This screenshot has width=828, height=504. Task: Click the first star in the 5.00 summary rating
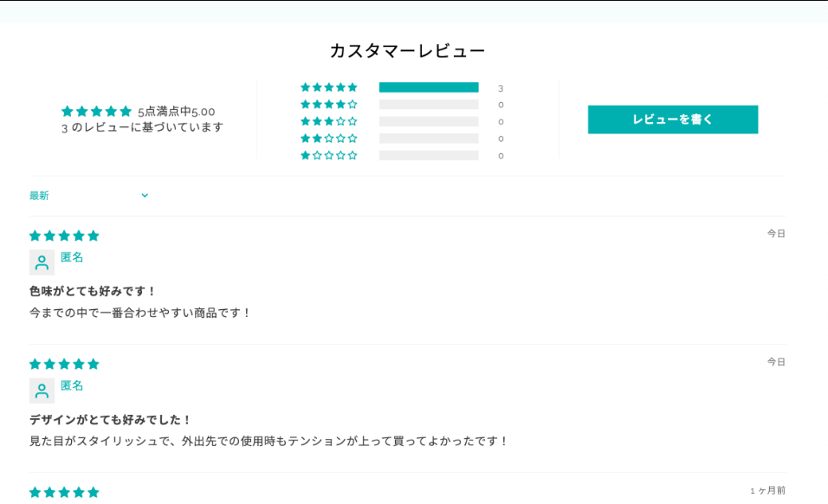click(67, 111)
